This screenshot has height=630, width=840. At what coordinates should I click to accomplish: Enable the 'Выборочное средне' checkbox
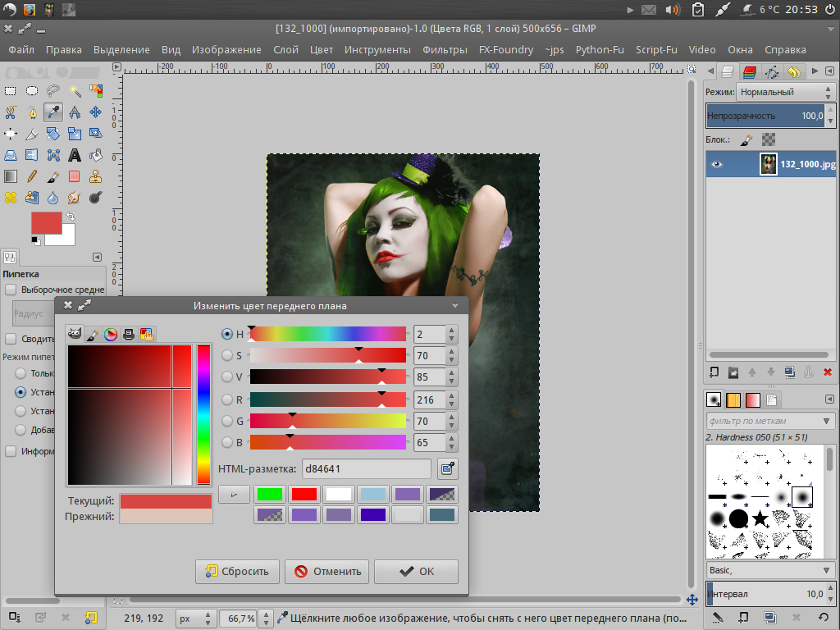(x=11, y=290)
